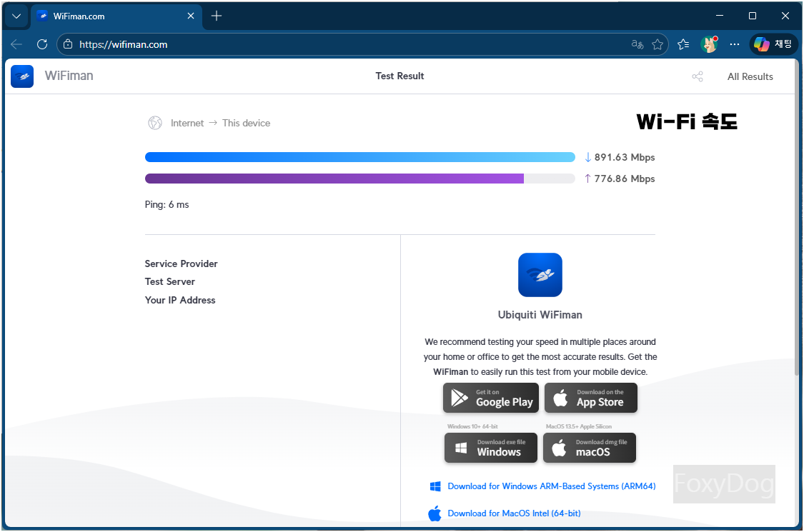Open the translate page icon in address bar
The image size is (804, 532).
coord(637,44)
